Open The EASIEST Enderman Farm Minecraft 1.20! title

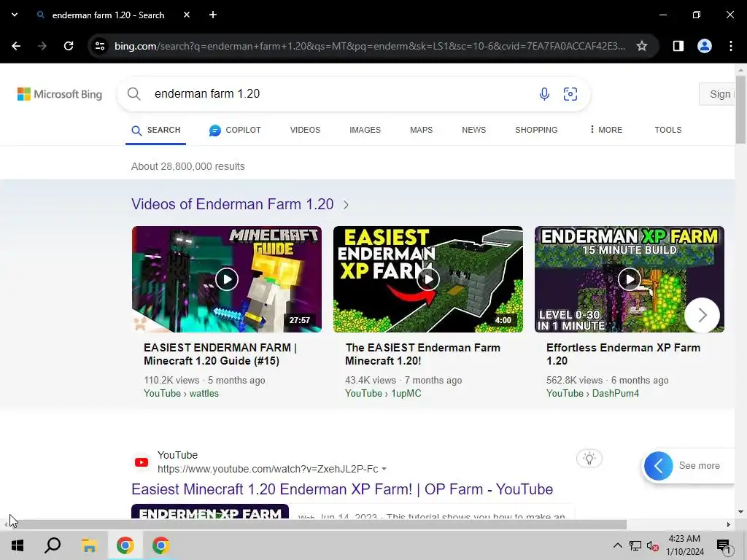point(422,354)
